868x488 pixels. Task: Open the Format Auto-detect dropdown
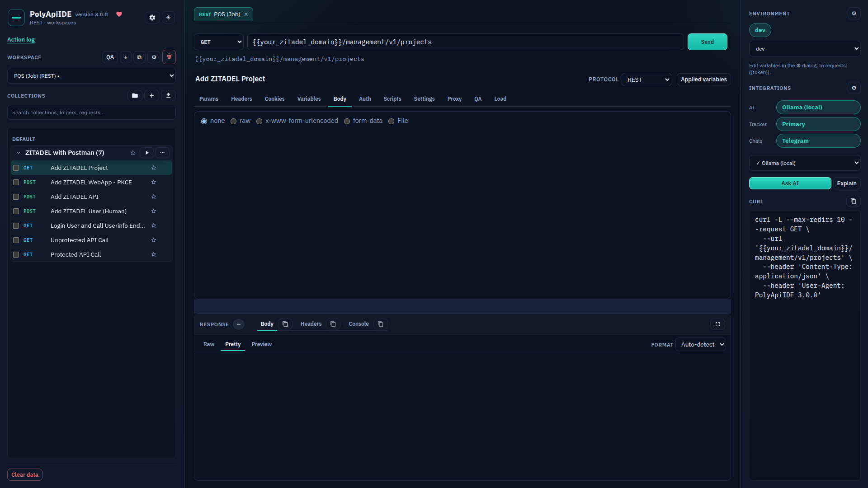click(701, 345)
